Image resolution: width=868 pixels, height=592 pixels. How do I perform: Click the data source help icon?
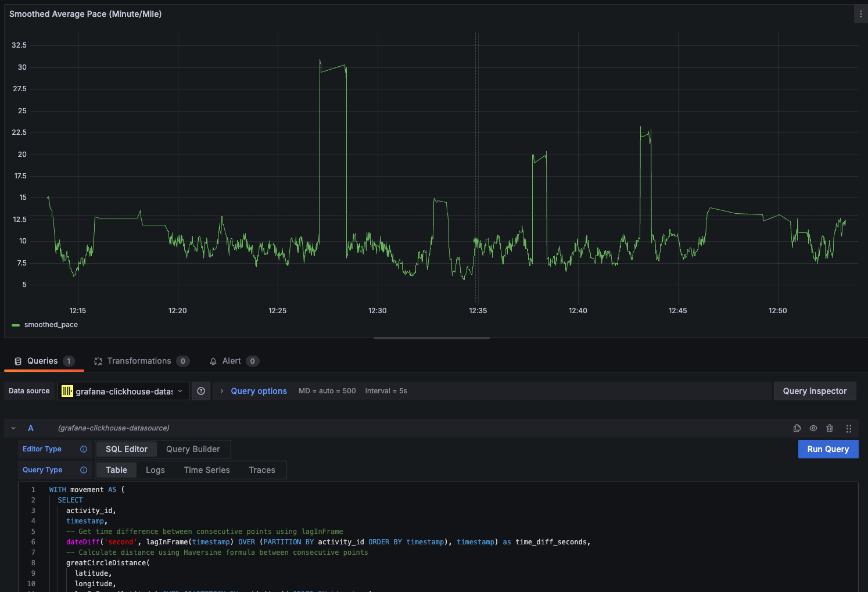coord(201,391)
